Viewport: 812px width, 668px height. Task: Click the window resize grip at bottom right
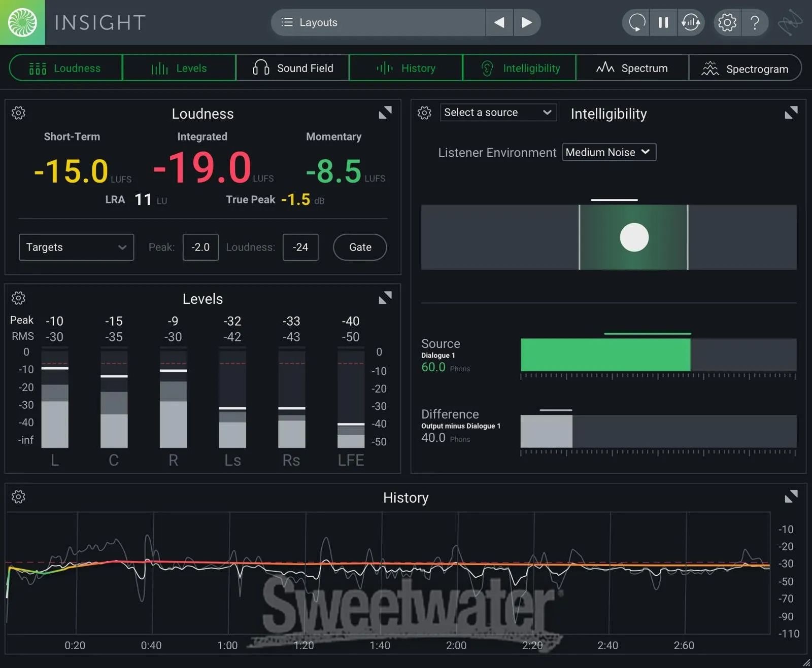[806, 662]
